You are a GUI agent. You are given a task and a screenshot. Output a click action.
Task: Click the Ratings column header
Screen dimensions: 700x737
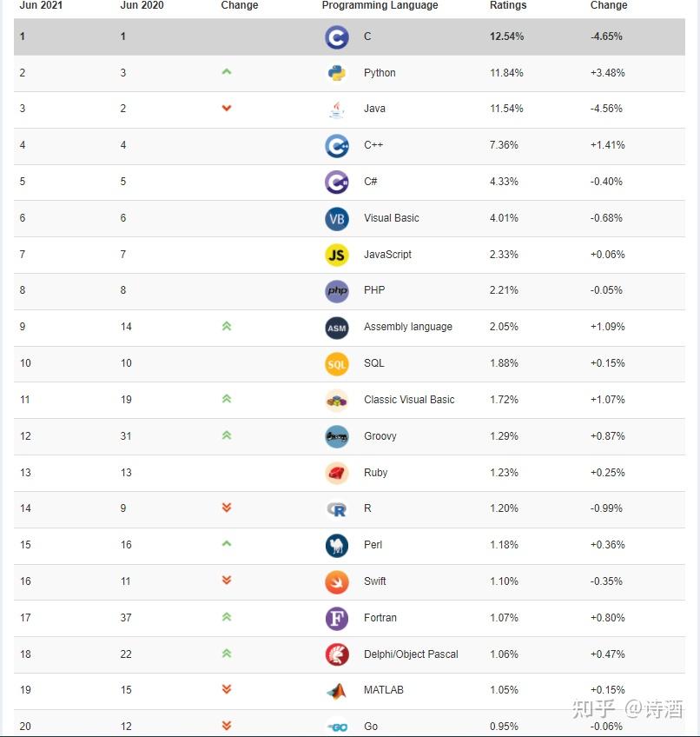click(508, 5)
